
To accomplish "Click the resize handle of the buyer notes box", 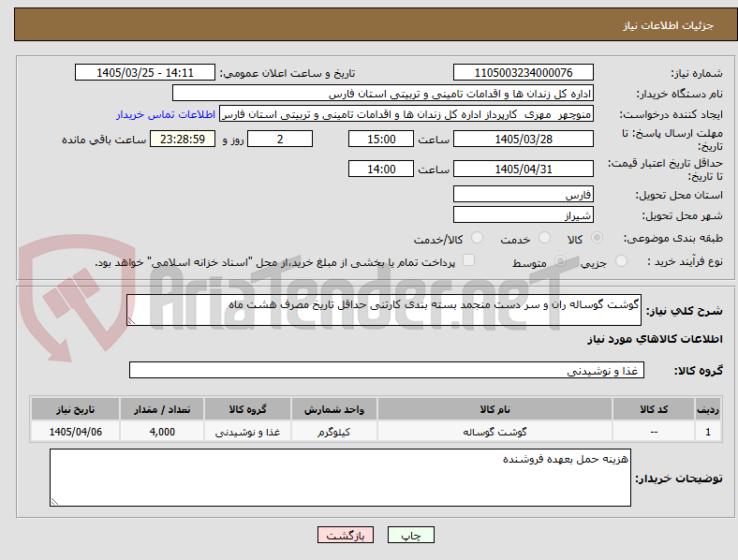I will click(54, 502).
